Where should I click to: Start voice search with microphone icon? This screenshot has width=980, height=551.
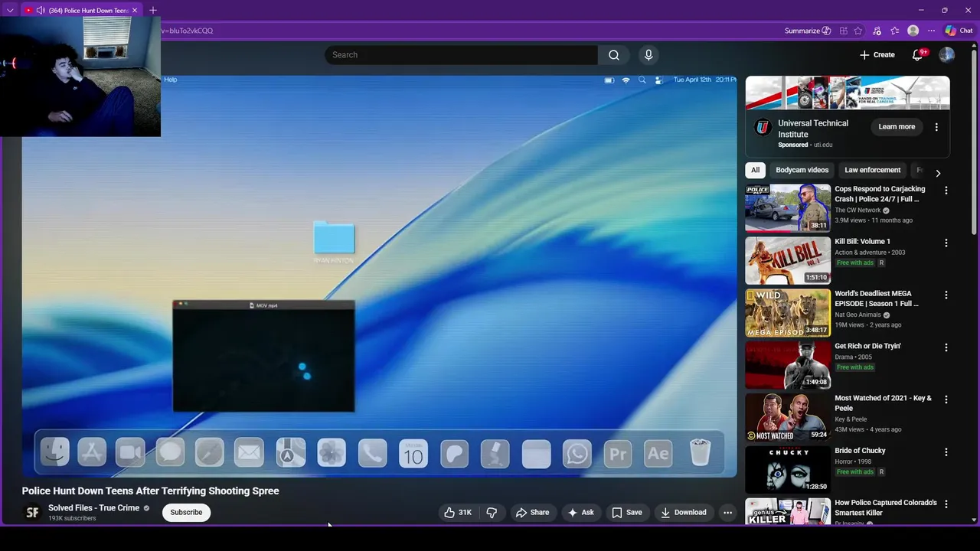click(x=648, y=55)
